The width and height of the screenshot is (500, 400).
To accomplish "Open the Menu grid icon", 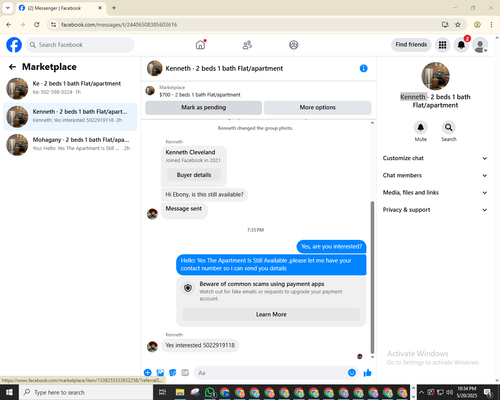I will pos(442,45).
